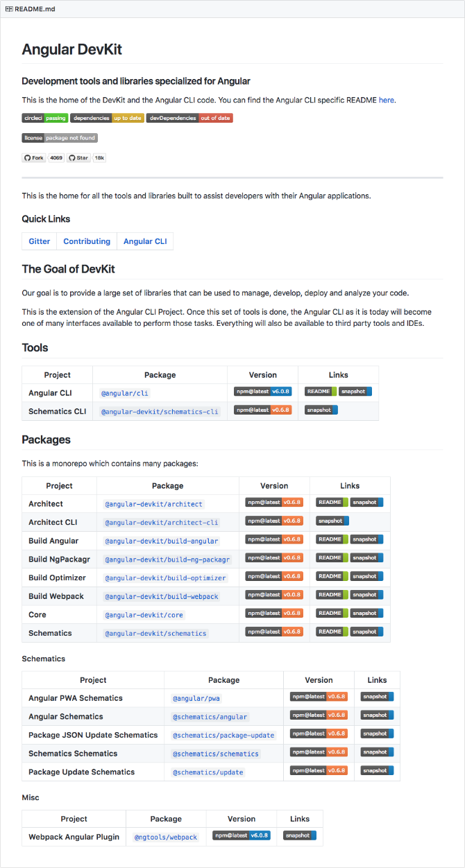465x868 pixels.
Task: Open the Contributing quick link
Action: (x=87, y=241)
